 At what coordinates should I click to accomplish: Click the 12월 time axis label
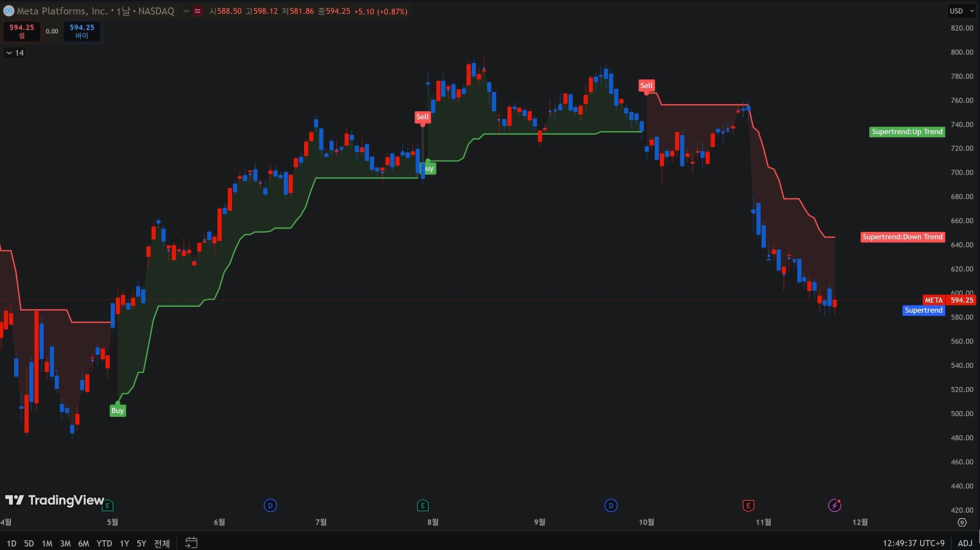tap(860, 522)
